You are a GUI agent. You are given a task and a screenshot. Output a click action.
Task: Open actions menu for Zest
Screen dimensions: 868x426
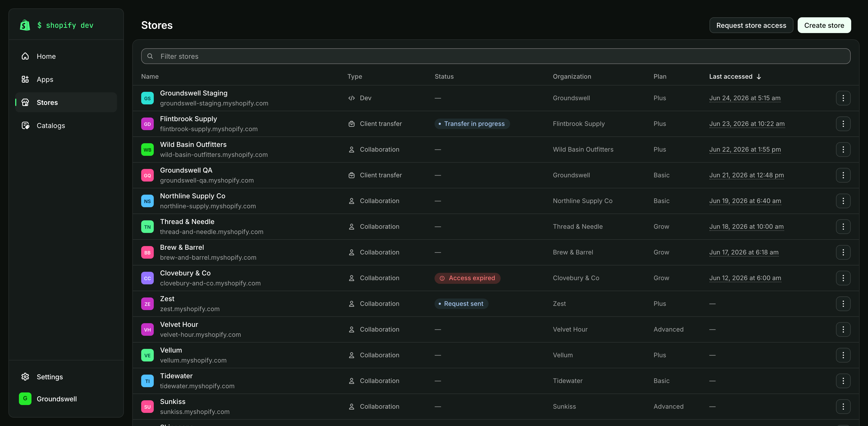(x=843, y=304)
